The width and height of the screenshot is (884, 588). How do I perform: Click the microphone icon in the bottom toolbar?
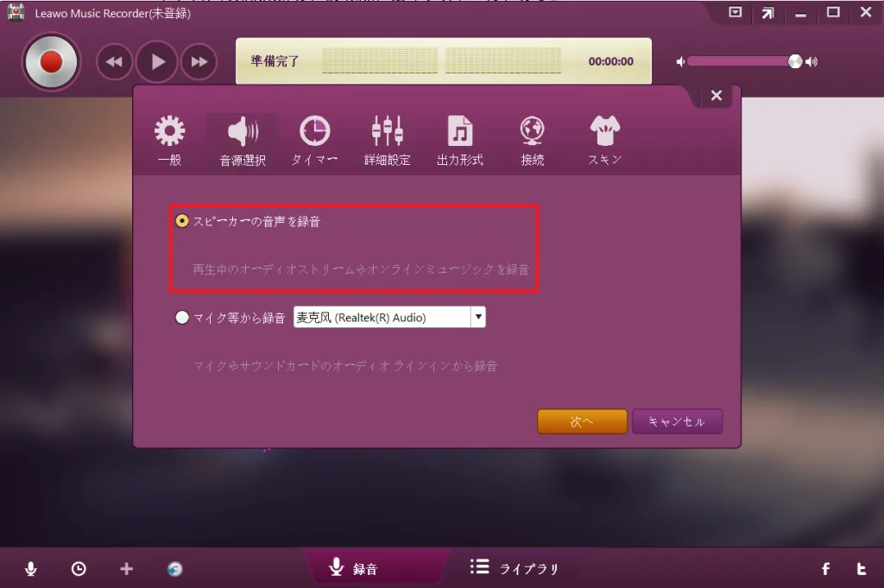tap(31, 568)
